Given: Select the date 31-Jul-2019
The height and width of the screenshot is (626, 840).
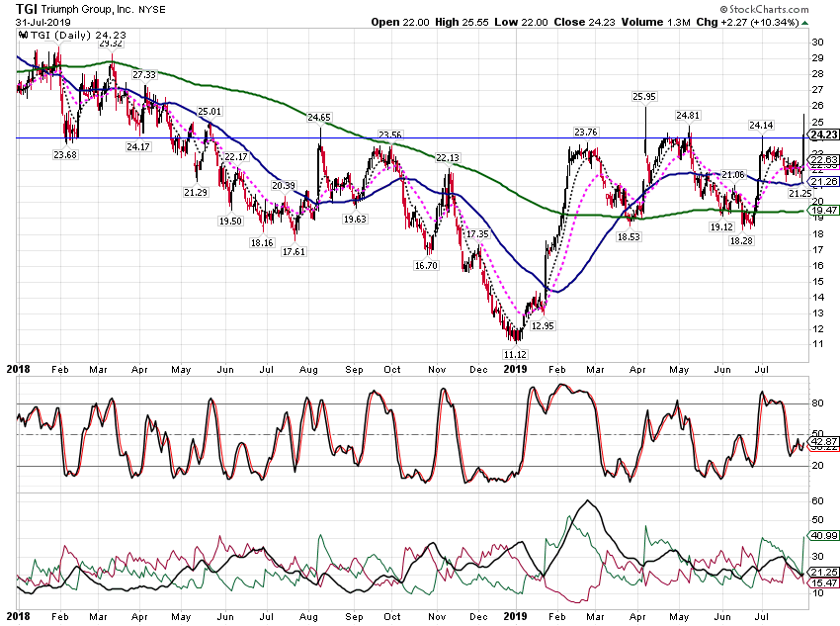Looking at the screenshot, I should click(43, 23).
